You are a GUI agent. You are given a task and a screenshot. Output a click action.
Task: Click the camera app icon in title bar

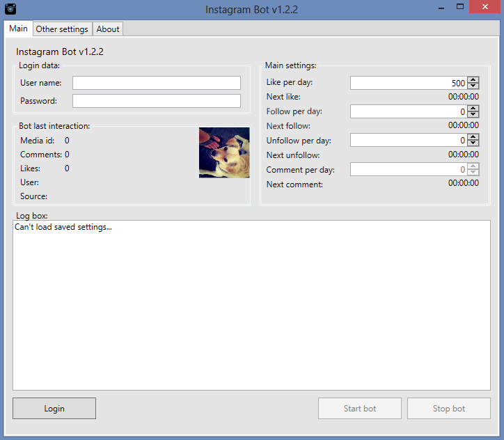click(x=10, y=8)
